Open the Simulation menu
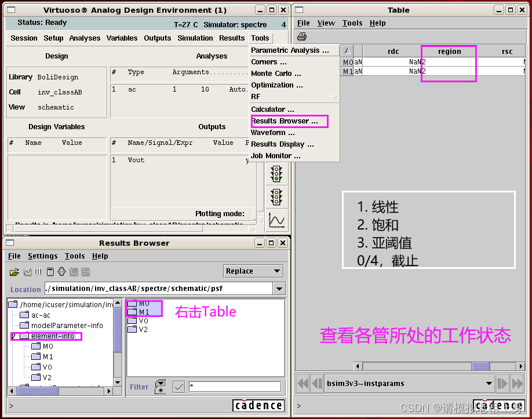Image resolution: width=532 pixels, height=419 pixels. pos(195,38)
